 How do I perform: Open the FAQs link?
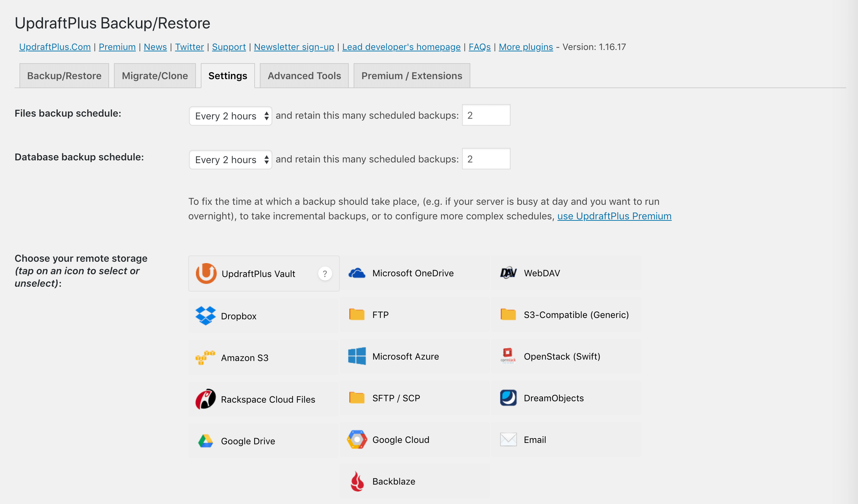click(480, 47)
